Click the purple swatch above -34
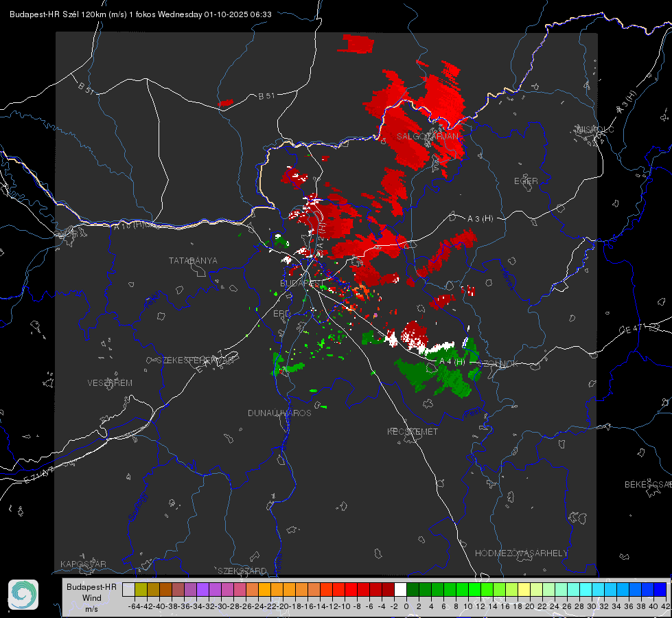 pyautogui.click(x=202, y=589)
